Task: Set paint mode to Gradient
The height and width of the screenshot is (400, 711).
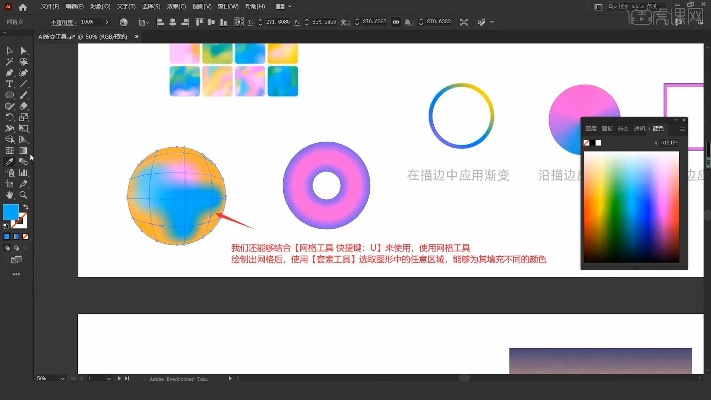Action: point(16,236)
